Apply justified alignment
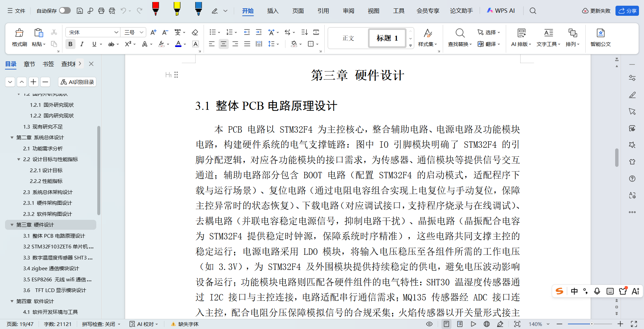This screenshot has width=644, height=329. [247, 44]
